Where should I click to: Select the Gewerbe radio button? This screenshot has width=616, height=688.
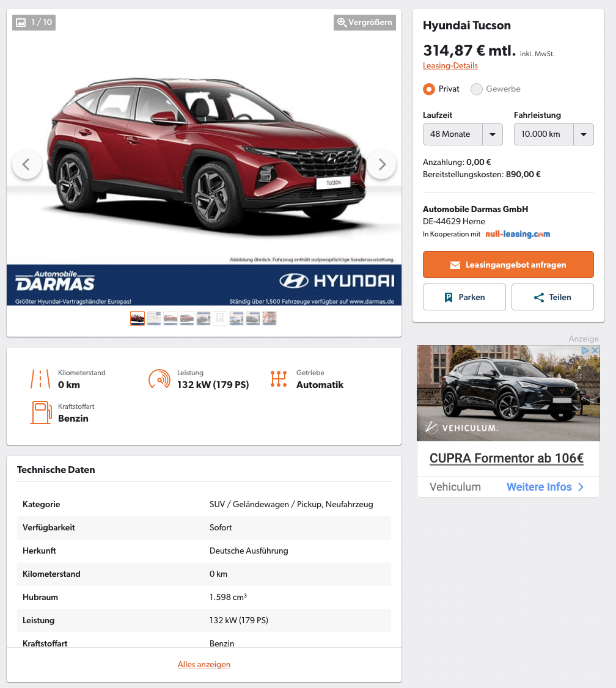pos(477,89)
